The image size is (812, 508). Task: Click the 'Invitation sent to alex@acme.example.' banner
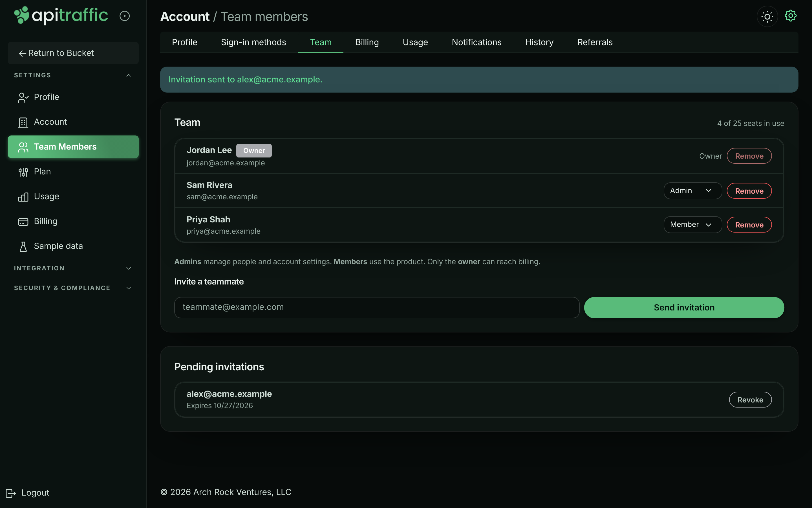pyautogui.click(x=479, y=80)
